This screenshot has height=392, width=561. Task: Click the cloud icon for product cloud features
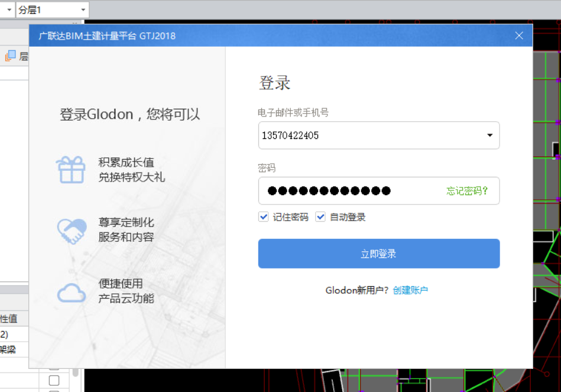point(72,293)
